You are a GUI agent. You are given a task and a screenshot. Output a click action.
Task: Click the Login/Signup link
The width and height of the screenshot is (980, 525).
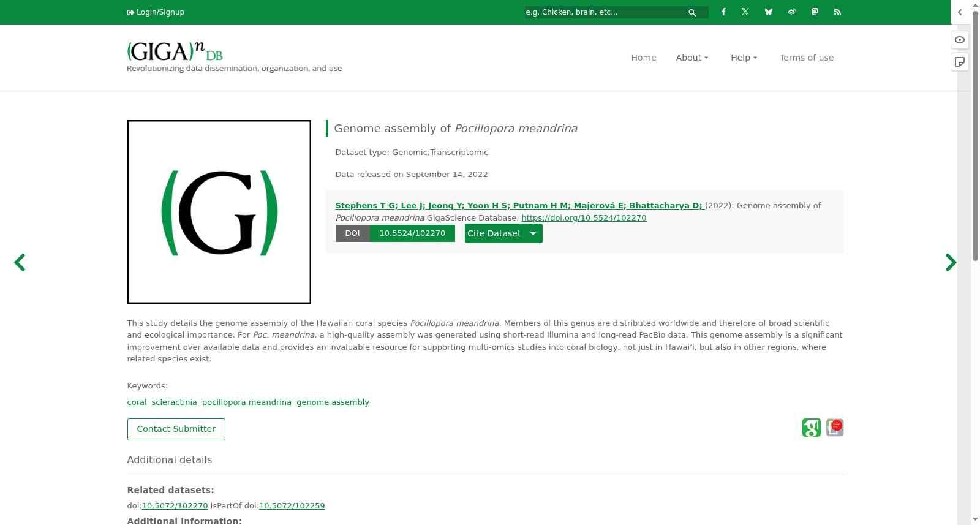pyautogui.click(x=156, y=12)
